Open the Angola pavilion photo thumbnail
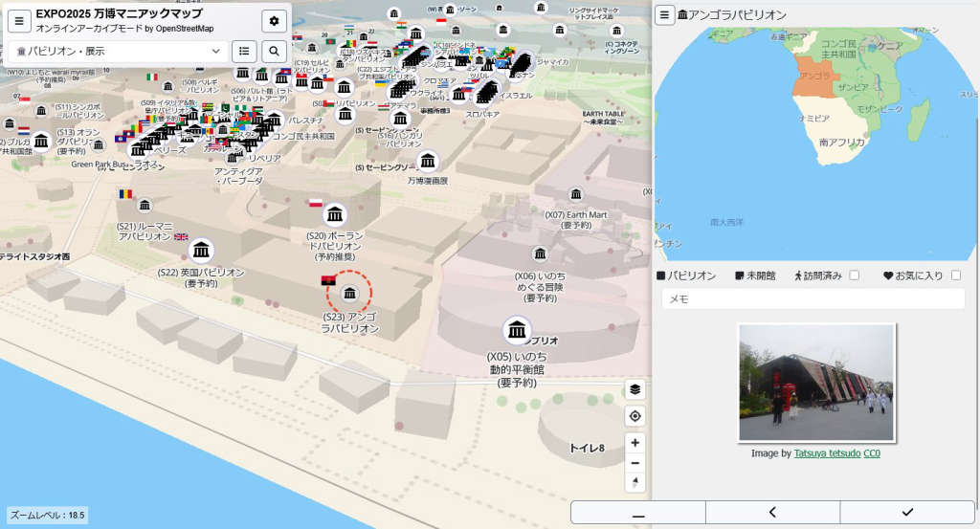The width and height of the screenshot is (980, 529). 816,383
